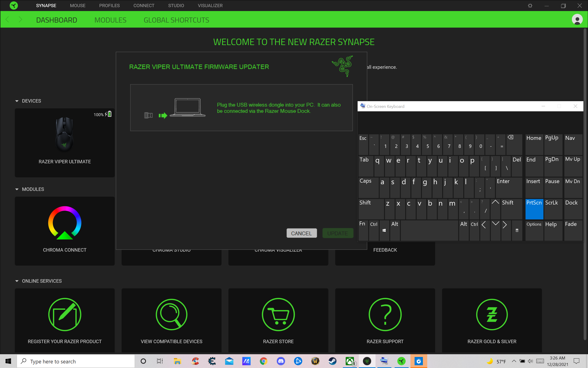
Task: Toggle right Ctrl on On-Screen Keyboard
Action: (474, 230)
